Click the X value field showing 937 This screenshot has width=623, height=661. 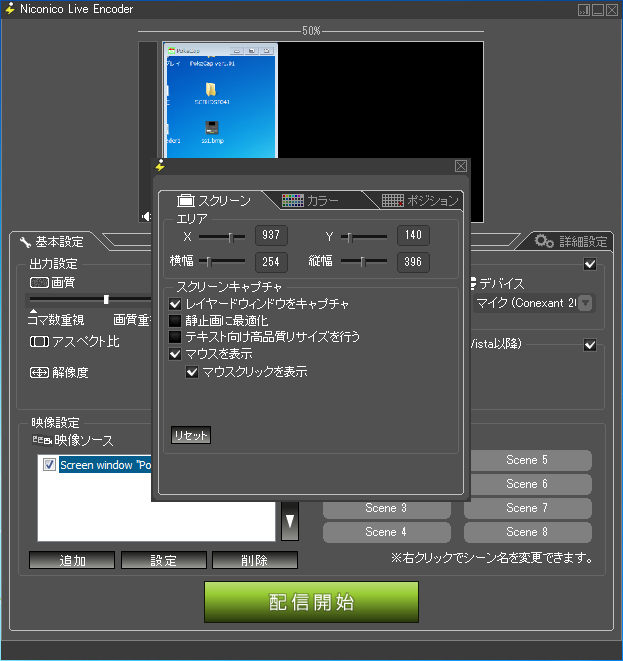[271, 235]
